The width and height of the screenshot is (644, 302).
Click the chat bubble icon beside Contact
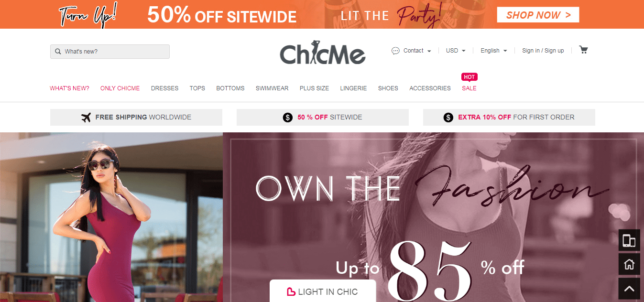[395, 51]
